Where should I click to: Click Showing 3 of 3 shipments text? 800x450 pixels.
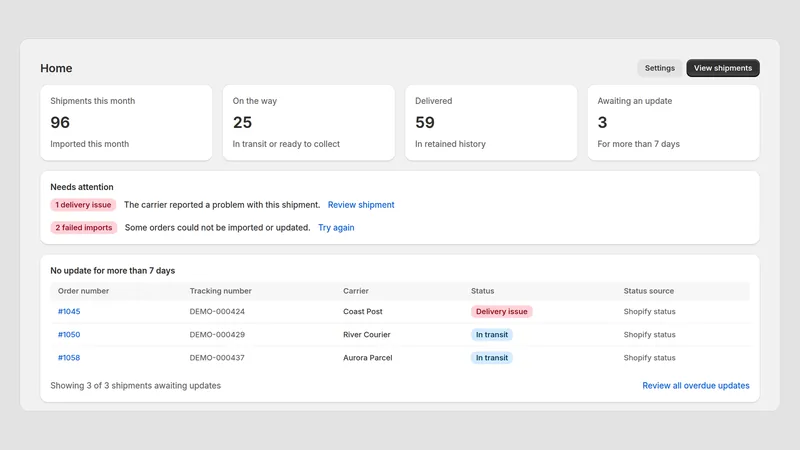[135, 386]
